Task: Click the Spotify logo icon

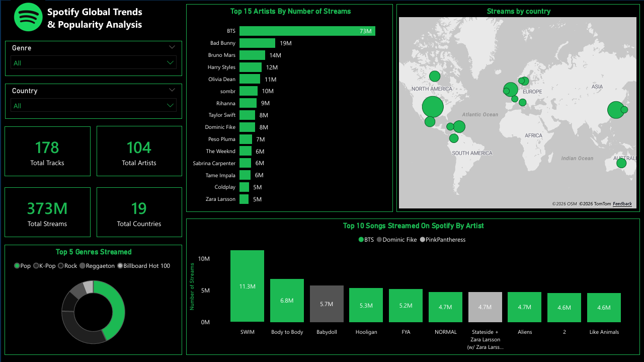Action: point(28,17)
